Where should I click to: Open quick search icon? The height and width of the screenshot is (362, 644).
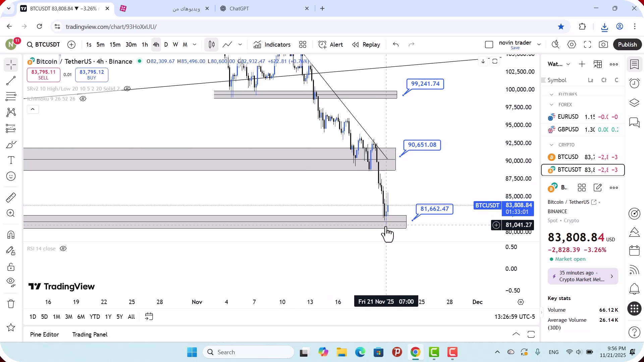(x=555, y=45)
